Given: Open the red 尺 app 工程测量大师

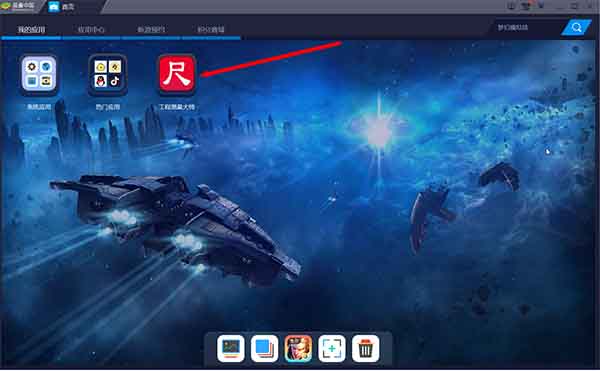Looking at the screenshot, I should [177, 73].
